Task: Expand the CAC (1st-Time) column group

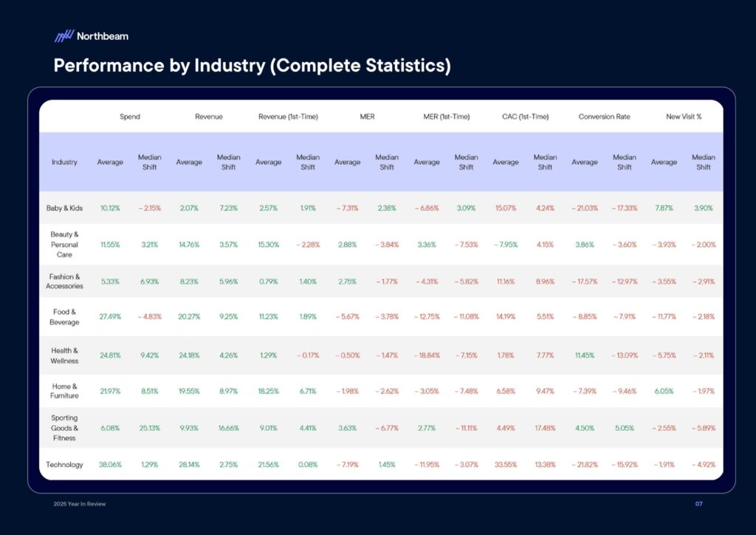Action: (x=526, y=116)
